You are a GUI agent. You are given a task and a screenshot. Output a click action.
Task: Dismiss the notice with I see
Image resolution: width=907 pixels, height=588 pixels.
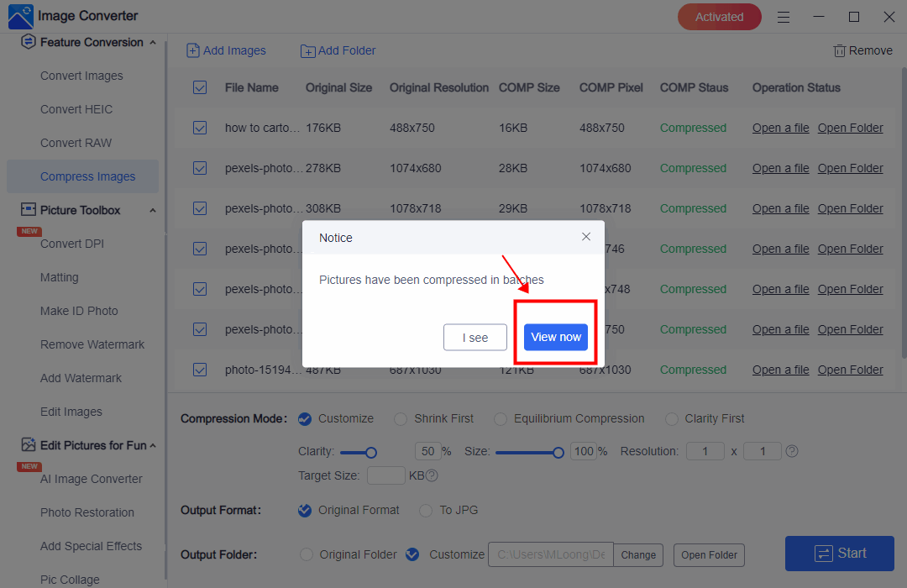coord(475,337)
